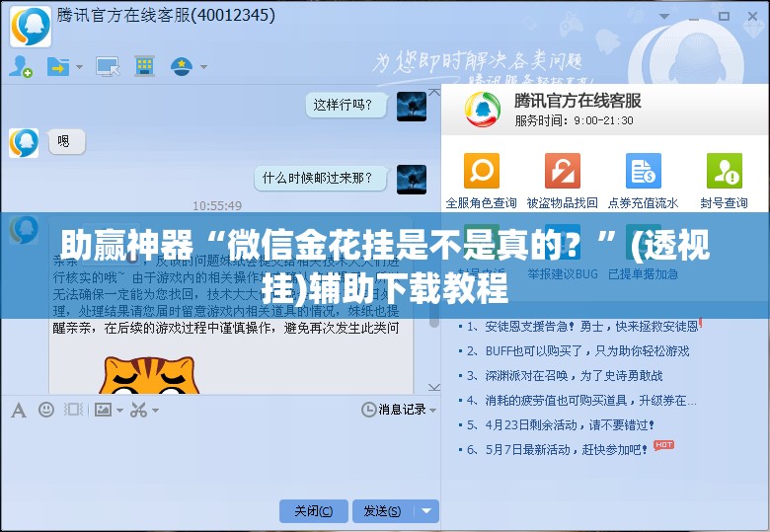Click the message text input area
770x532 pixels.
tap(219, 459)
